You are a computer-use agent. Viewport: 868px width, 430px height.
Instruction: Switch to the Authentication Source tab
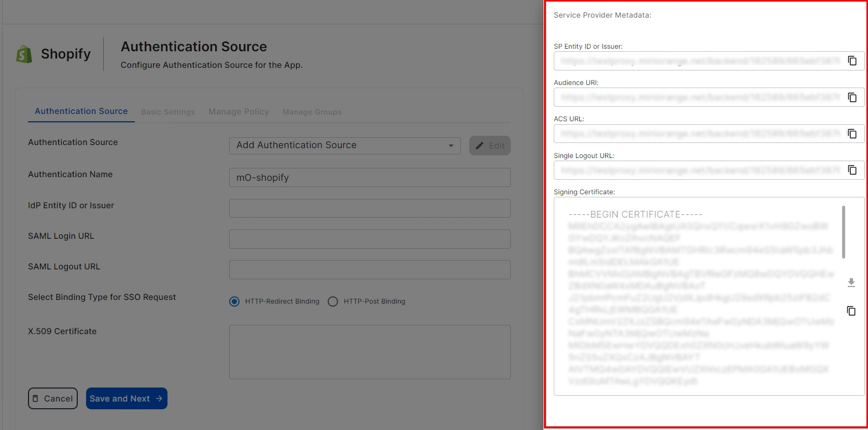81,111
